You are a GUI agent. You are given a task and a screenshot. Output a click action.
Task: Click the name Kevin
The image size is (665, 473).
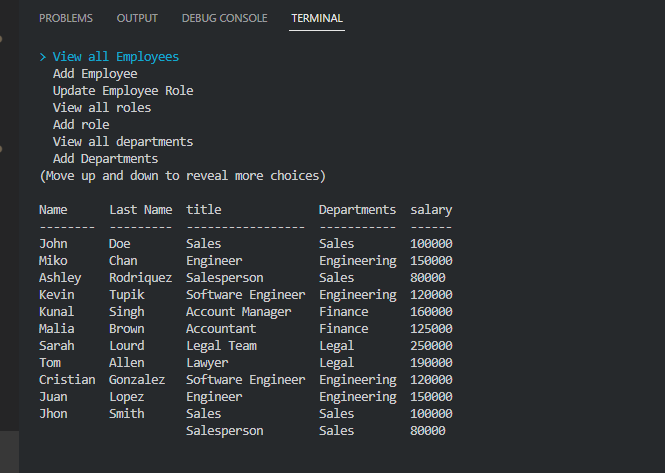(x=56, y=294)
